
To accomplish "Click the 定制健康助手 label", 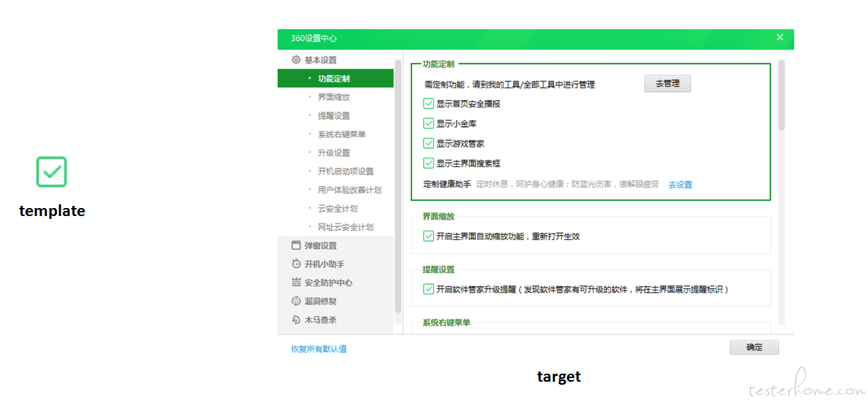I will click(x=446, y=184).
